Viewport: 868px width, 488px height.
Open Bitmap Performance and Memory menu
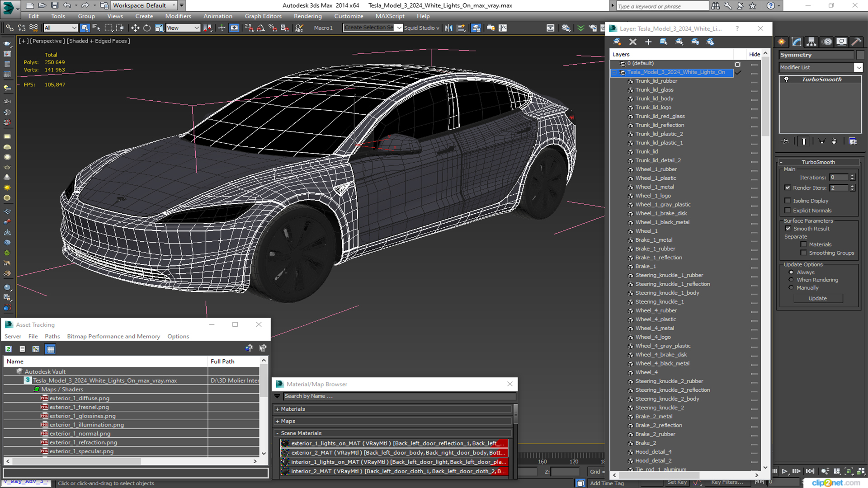click(113, 337)
